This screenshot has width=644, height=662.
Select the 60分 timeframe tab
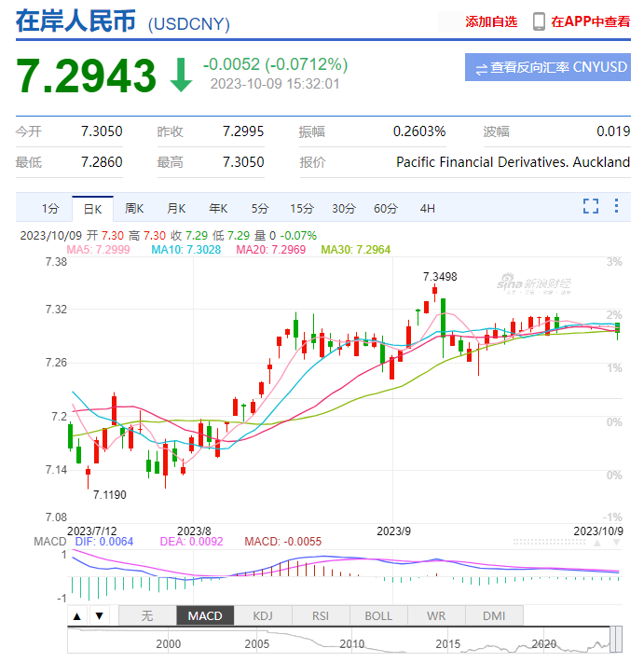click(x=386, y=208)
